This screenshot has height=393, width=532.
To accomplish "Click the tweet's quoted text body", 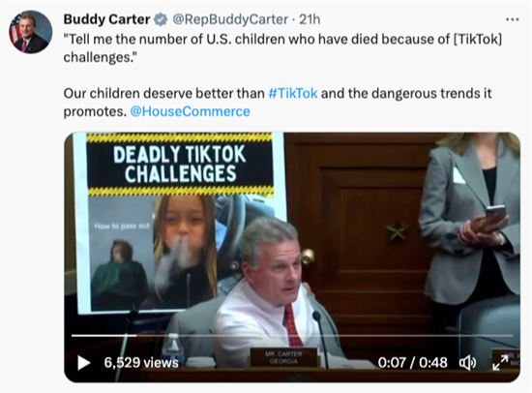I will tap(282, 47).
